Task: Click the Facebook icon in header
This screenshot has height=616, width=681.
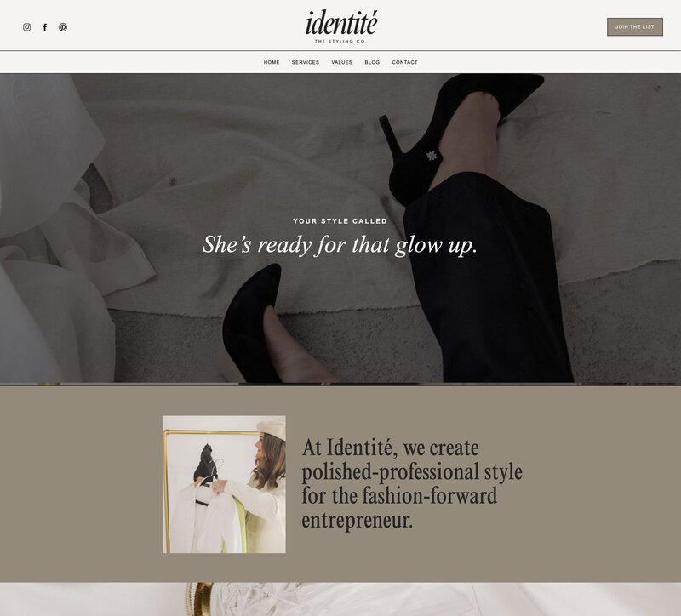Action: pyautogui.click(x=45, y=27)
